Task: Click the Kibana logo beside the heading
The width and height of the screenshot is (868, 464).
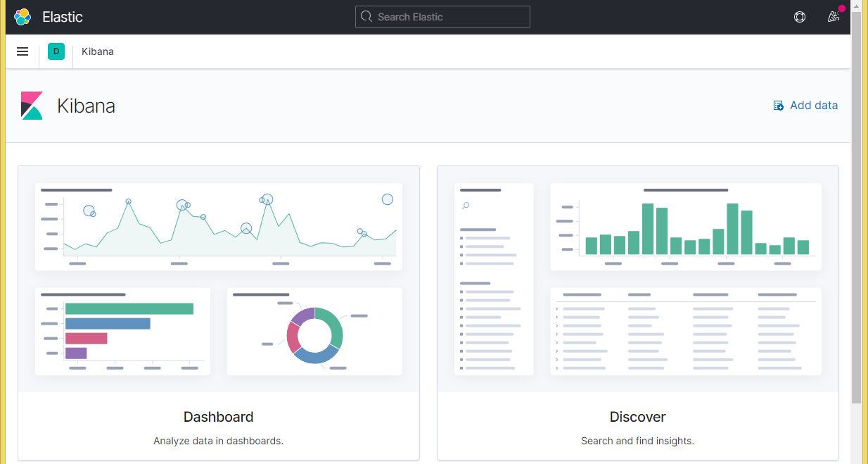Action: 32,106
